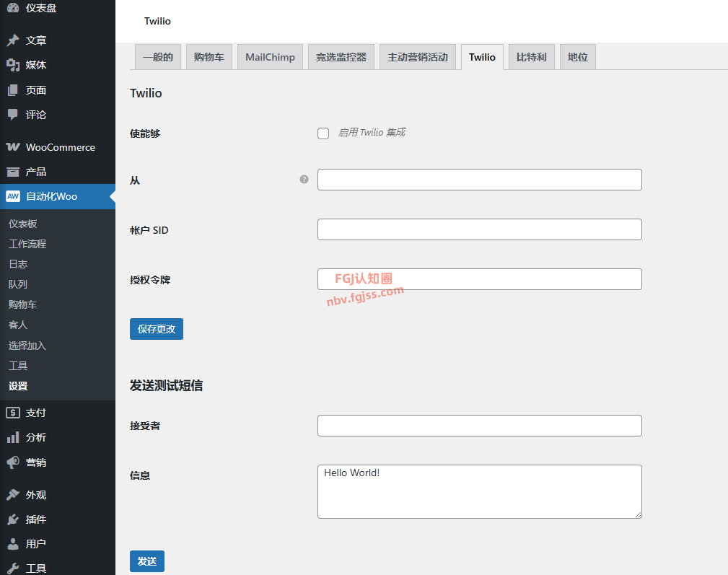Enable the 启用 Twilio 集成 checkbox

tap(323, 133)
